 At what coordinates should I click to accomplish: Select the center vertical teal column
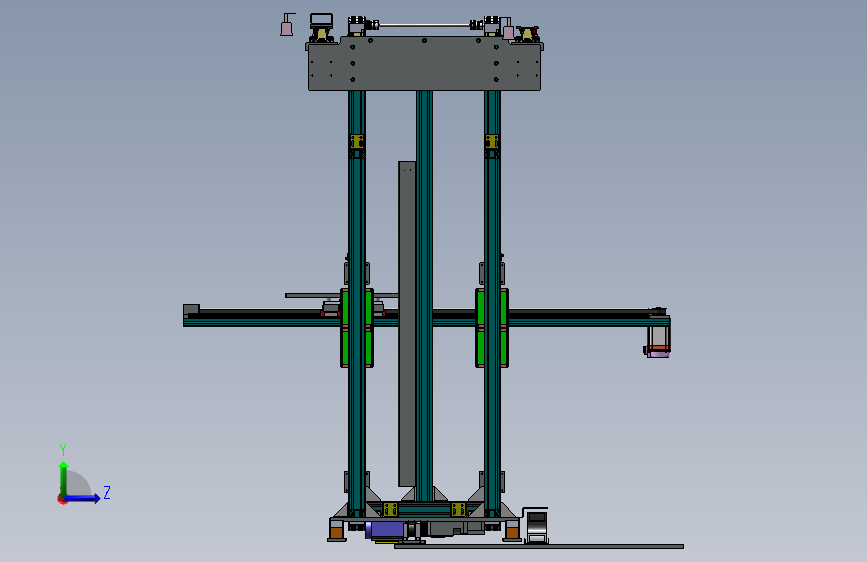[x=424, y=296]
